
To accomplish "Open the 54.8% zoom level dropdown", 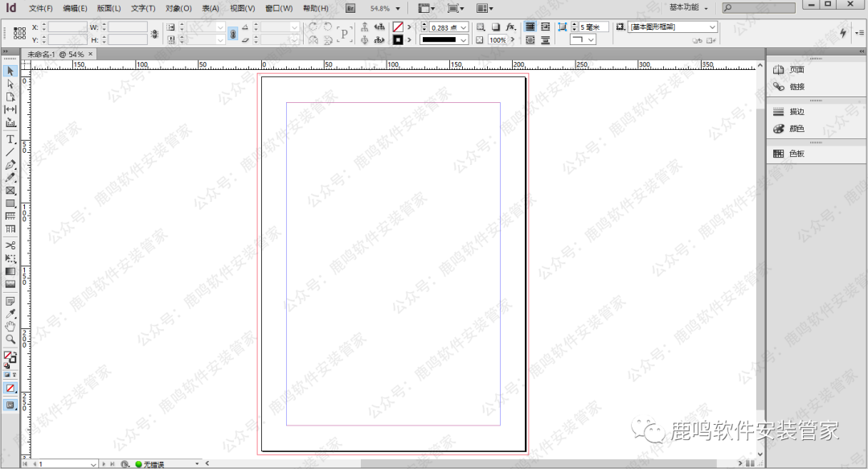I will click(397, 8).
